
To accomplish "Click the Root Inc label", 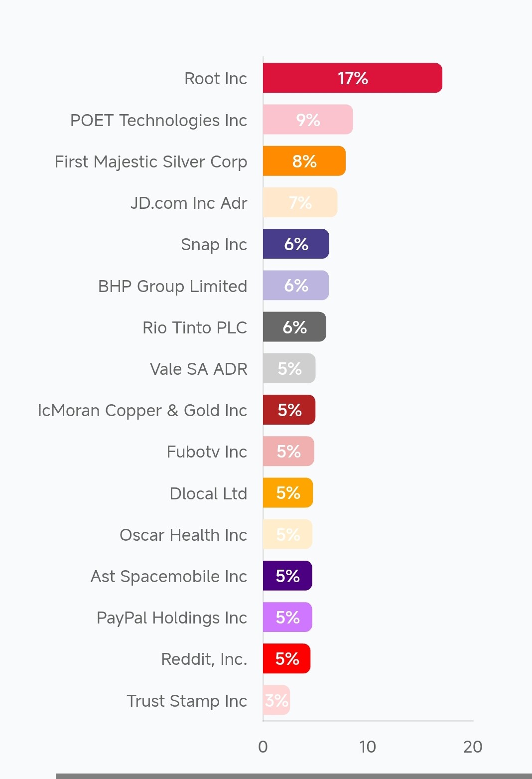I will click(x=215, y=78).
